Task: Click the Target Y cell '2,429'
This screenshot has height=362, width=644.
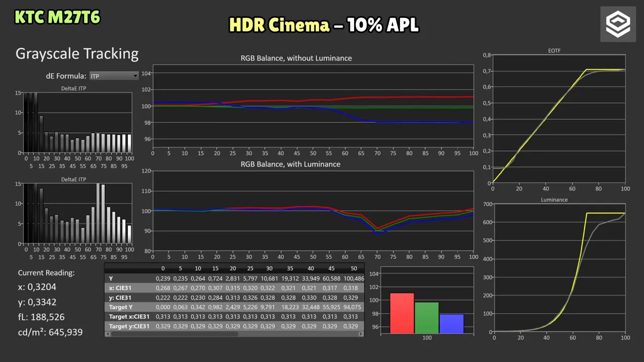Action: coord(233,307)
